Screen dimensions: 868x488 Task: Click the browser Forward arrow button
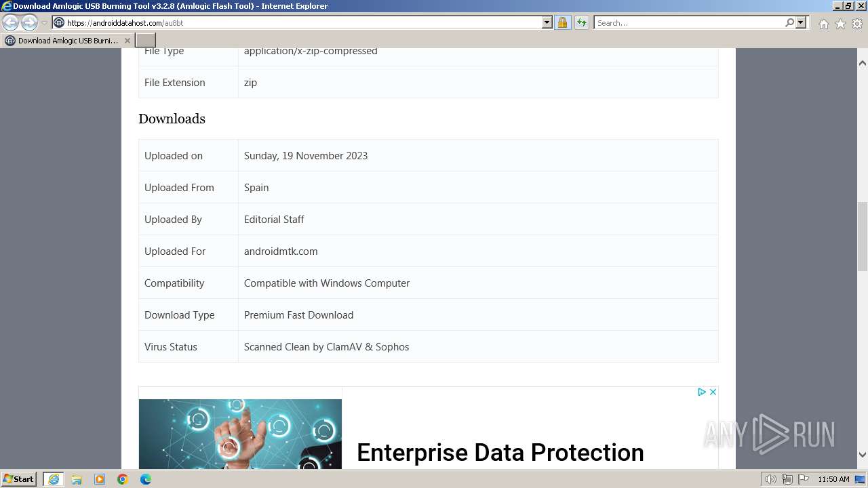(x=29, y=22)
